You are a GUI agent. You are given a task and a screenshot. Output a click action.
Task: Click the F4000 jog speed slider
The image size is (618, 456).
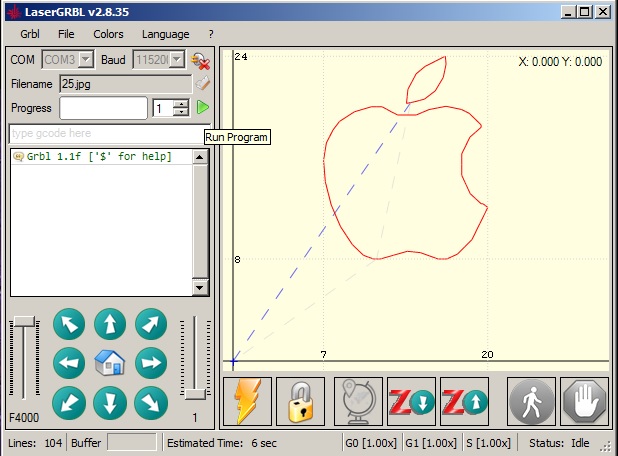22,360
